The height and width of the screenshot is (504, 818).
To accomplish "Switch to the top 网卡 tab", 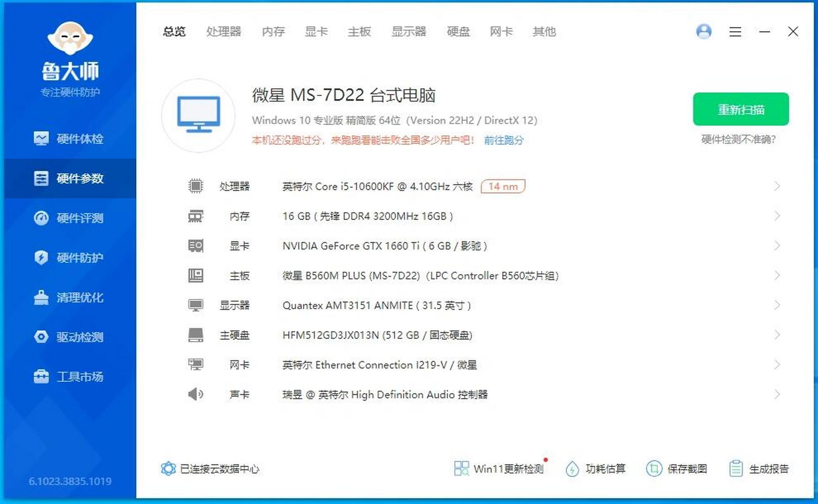I will pyautogui.click(x=501, y=31).
